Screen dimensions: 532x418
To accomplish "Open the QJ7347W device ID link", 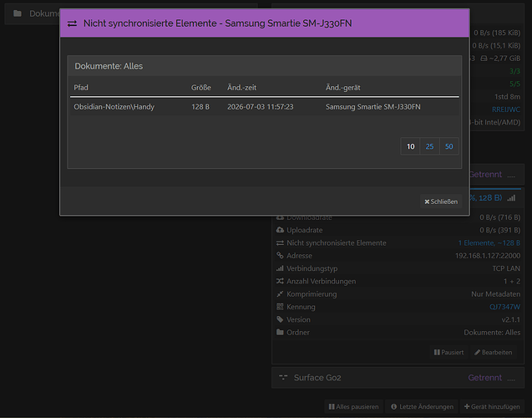I will [x=504, y=307].
